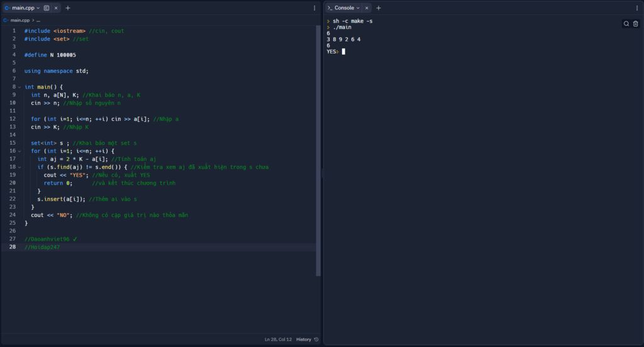The height and width of the screenshot is (347, 644).
Task: Open the console pane three-dot menu
Action: 637,8
